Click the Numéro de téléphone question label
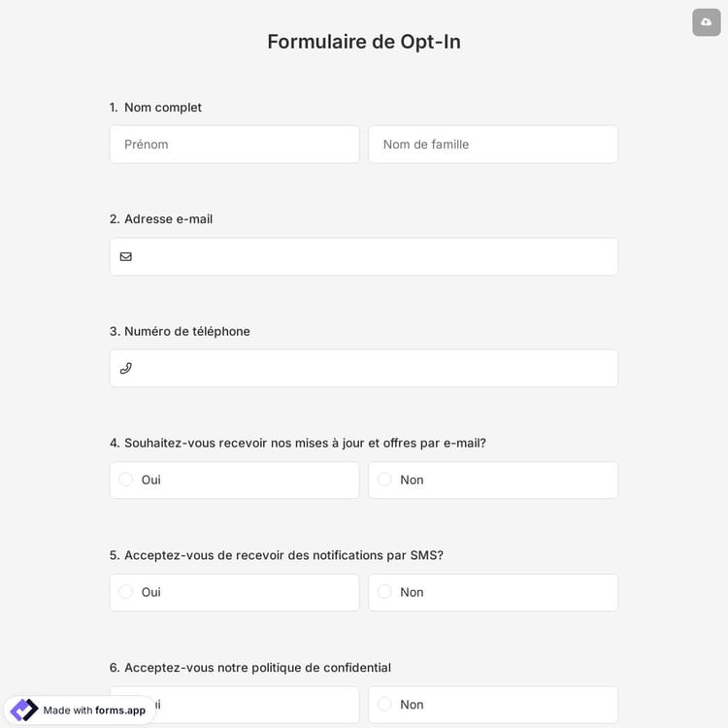The height and width of the screenshot is (728, 728). [x=186, y=331]
